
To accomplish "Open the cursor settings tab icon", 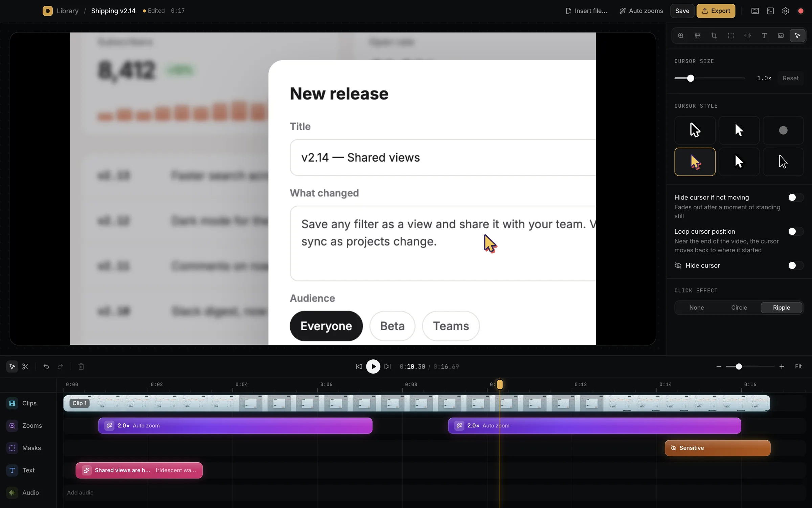I will pyautogui.click(x=797, y=36).
